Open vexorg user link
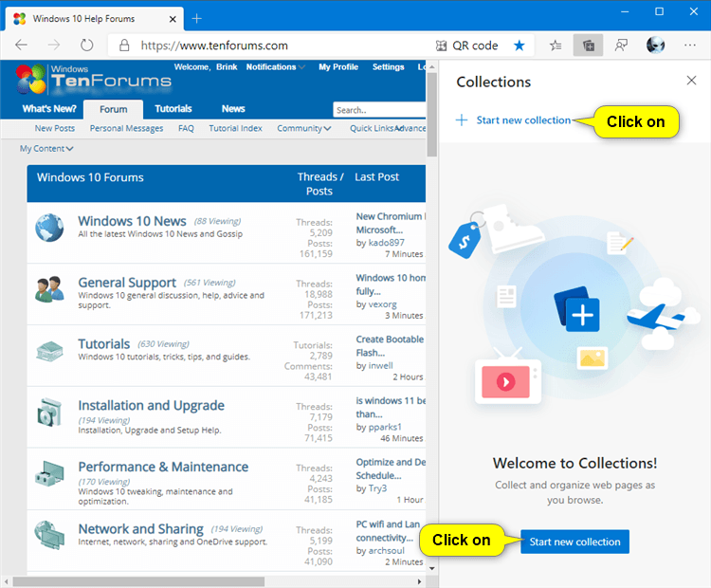711x588 pixels. point(382,304)
